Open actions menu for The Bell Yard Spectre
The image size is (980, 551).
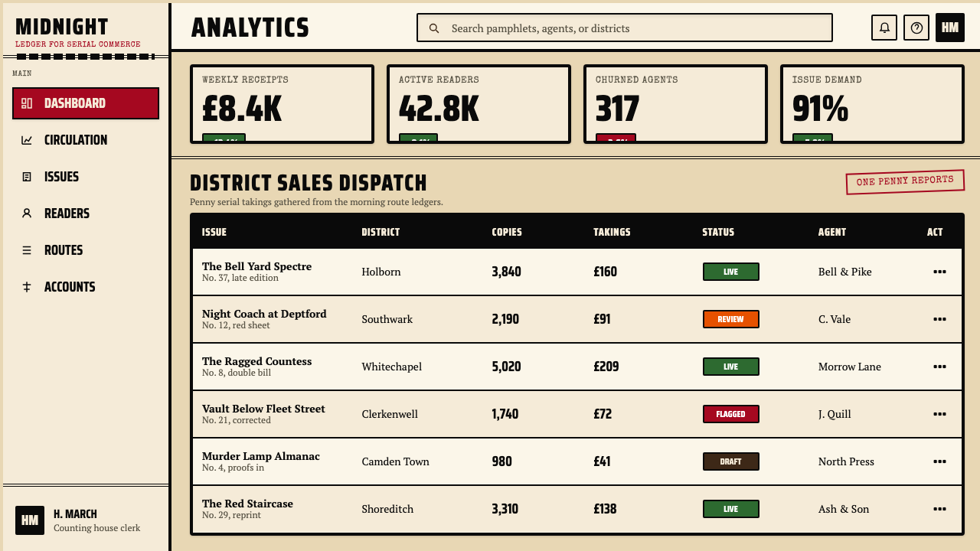pyautogui.click(x=939, y=272)
